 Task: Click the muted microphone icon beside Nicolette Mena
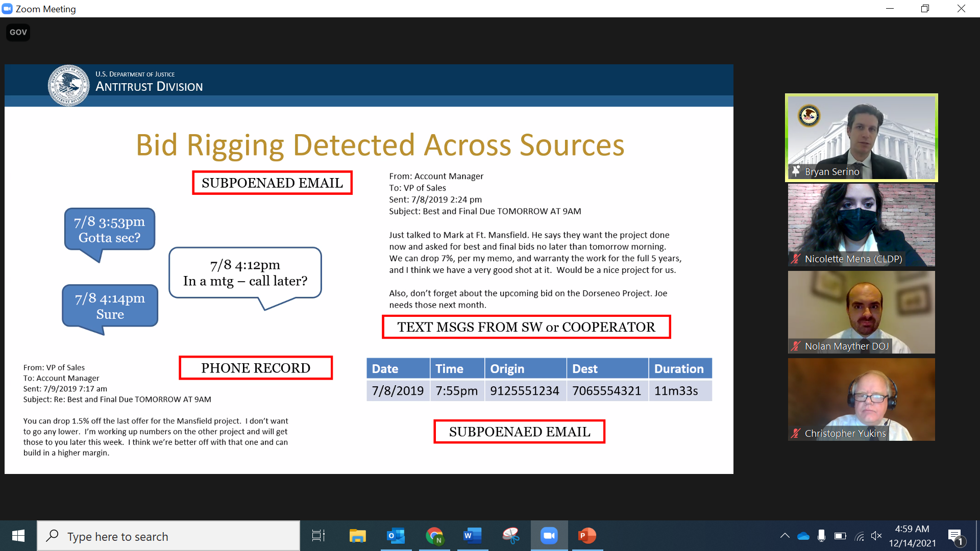(796, 259)
